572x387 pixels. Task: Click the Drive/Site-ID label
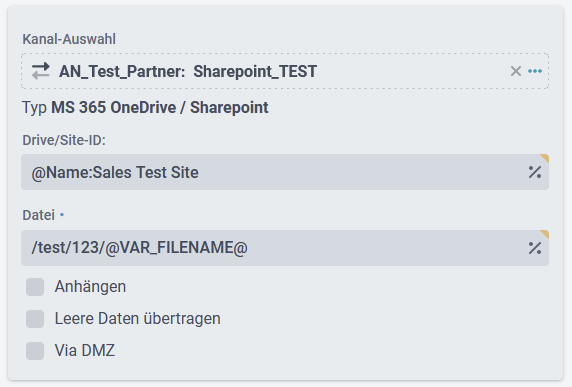64,140
